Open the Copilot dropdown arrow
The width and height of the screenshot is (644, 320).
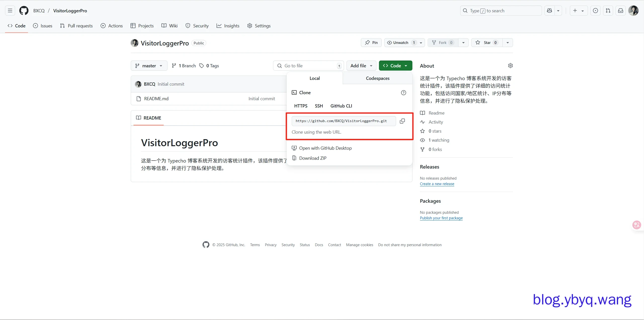tap(558, 11)
